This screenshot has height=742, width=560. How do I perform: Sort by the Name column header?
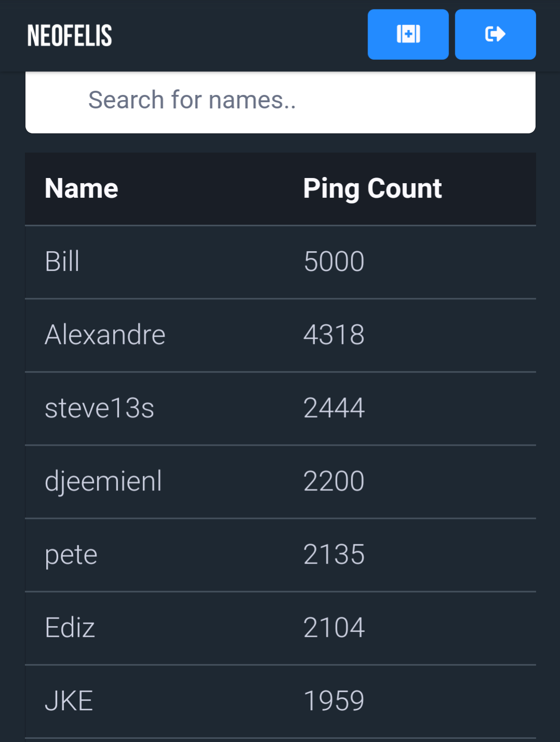pos(81,188)
